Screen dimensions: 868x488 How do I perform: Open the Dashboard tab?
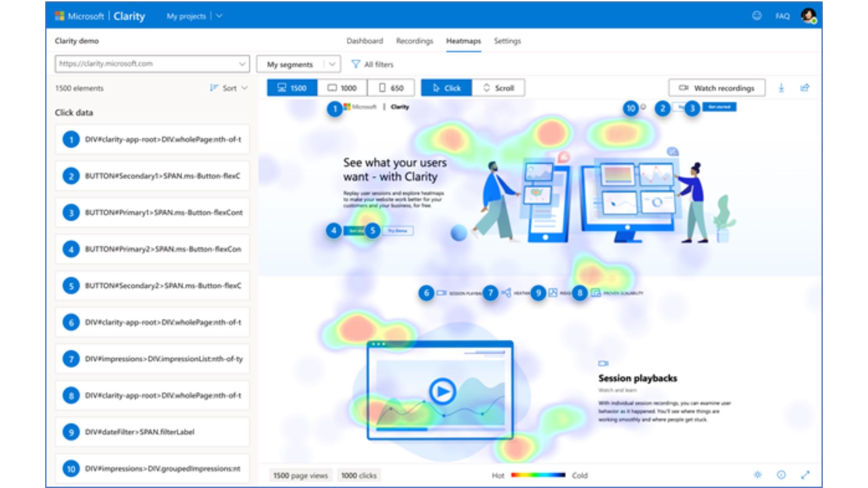pos(364,41)
